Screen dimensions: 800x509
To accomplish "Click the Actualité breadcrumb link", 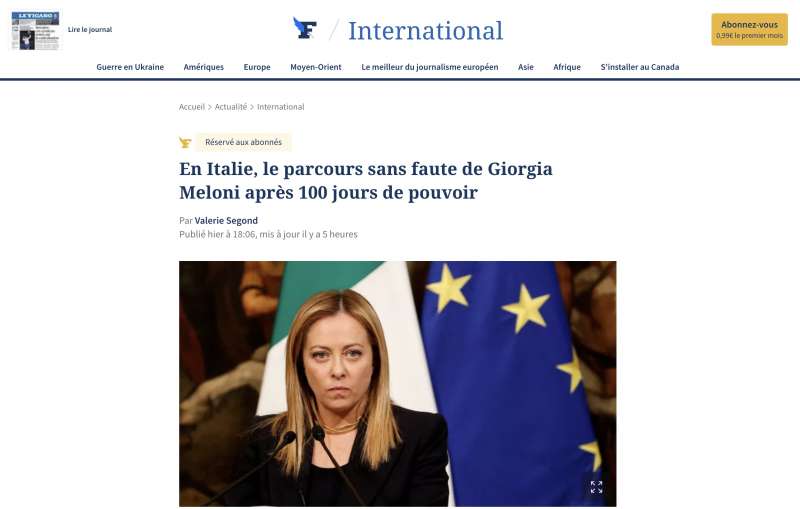I will [231, 107].
